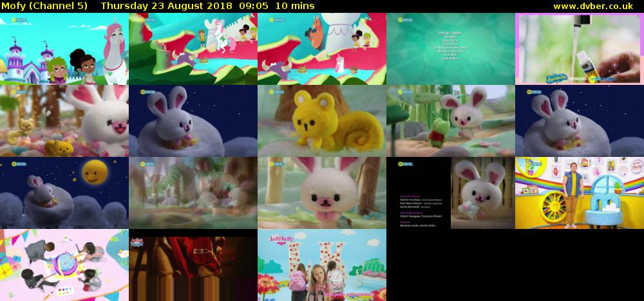Click the 10 mins duration text
This screenshot has height=301, width=644.
[295, 6]
